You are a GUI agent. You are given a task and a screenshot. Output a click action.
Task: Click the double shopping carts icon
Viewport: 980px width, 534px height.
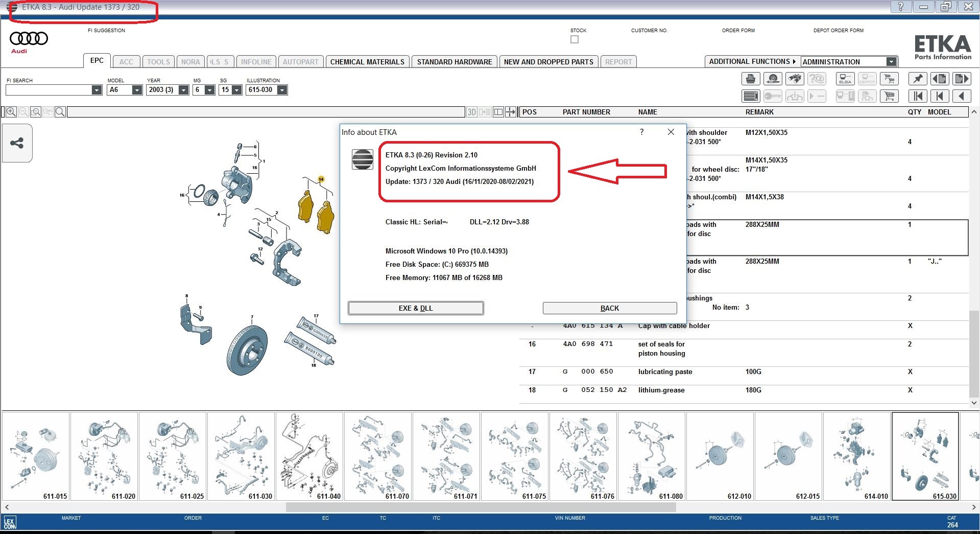[x=889, y=79]
